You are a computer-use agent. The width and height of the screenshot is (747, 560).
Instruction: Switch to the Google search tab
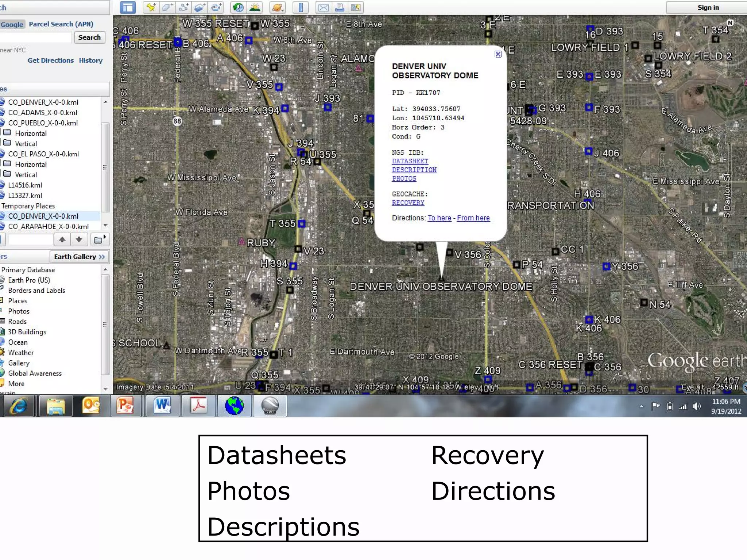pyautogui.click(x=12, y=24)
